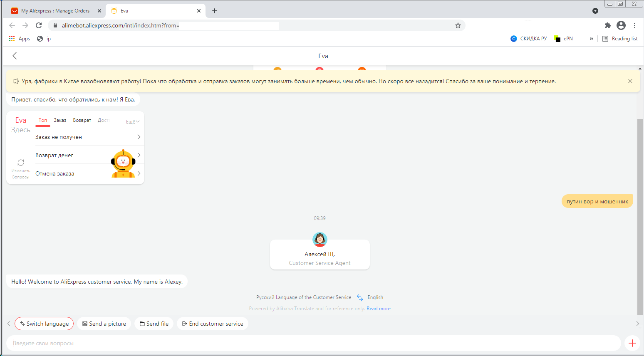Click the padlock site info icon
Screen dimensions: 644x356
[x=55, y=25]
